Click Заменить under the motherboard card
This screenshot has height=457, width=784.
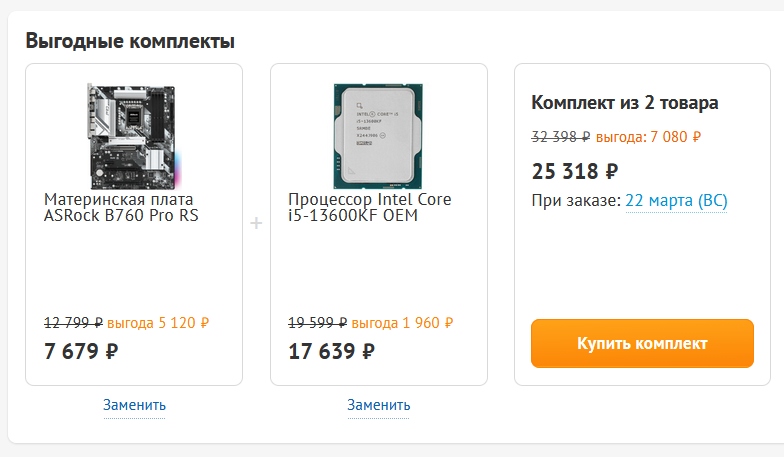coord(134,405)
